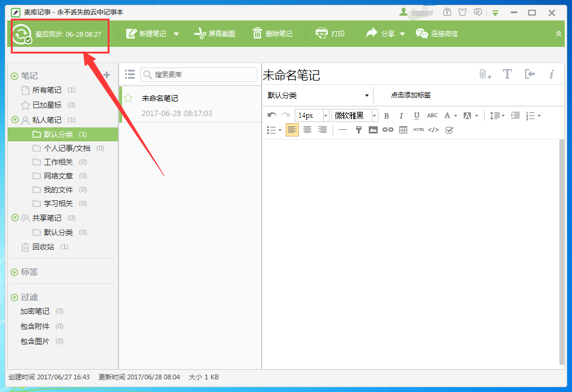
Task: Add attachment with paperclip icon
Action: pos(485,75)
